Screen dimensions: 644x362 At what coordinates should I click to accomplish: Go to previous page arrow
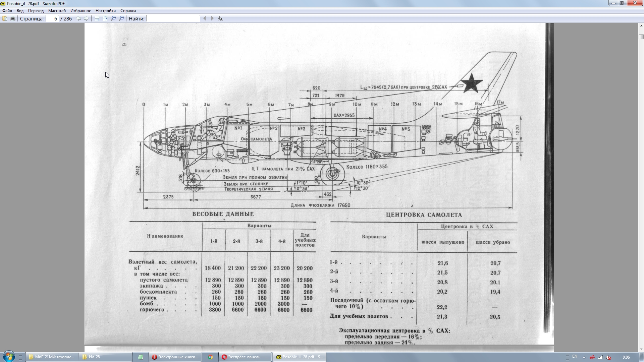(x=78, y=19)
